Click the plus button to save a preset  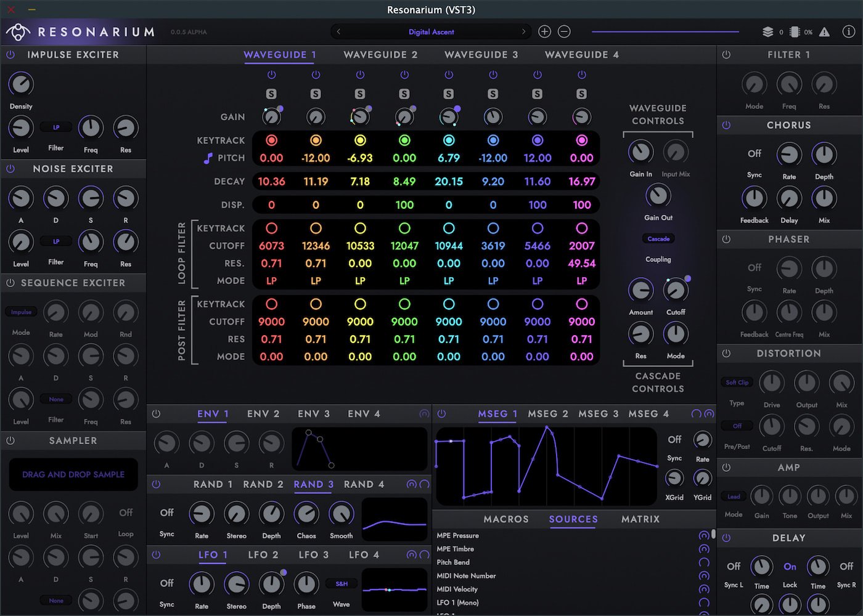544,31
